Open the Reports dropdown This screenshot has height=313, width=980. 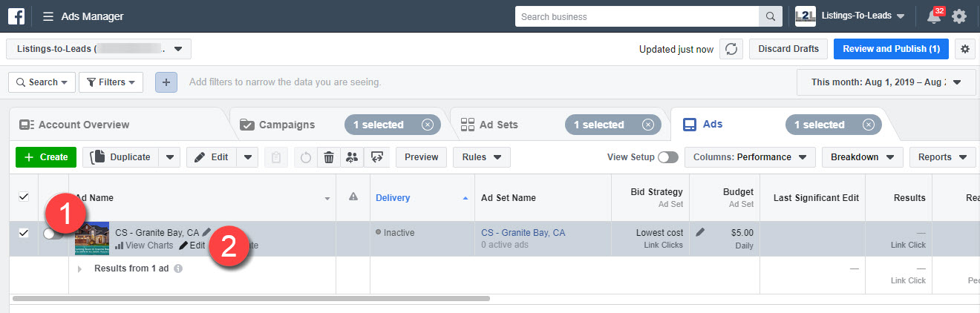943,157
